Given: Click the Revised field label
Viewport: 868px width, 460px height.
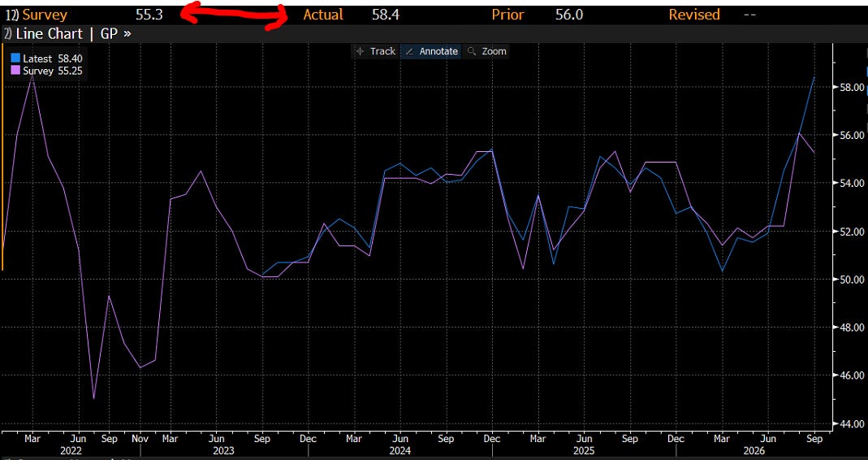Looking at the screenshot, I should click(x=694, y=15).
